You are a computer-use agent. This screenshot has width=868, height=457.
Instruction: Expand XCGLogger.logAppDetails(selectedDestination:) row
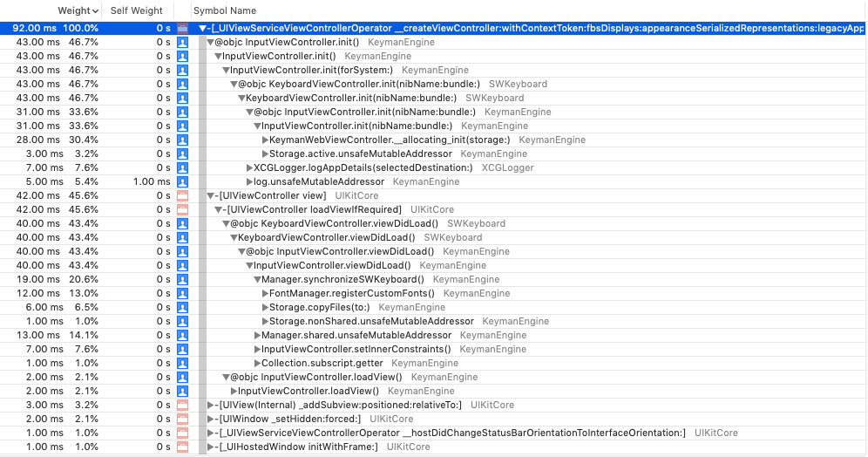tap(249, 167)
